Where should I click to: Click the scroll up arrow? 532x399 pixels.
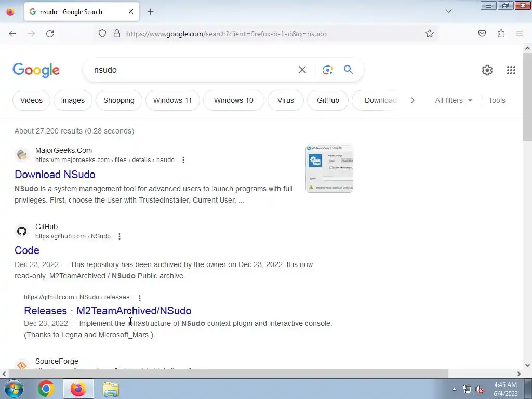point(527,48)
